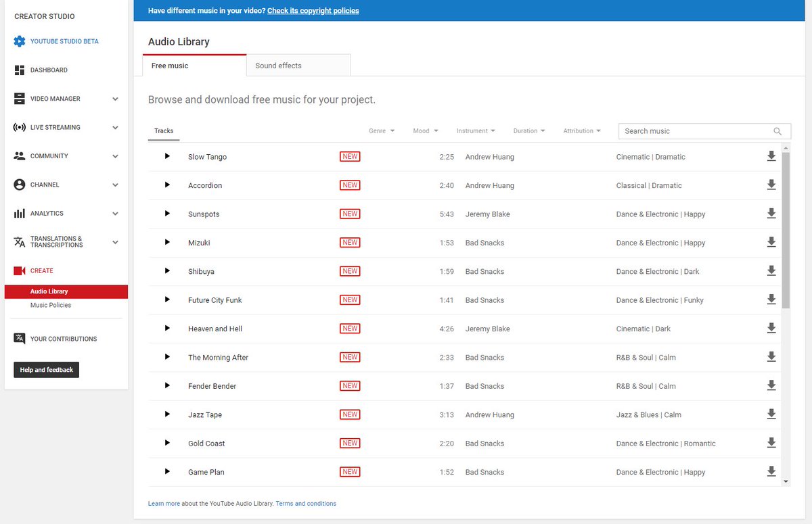Download the Future City Funk track
This screenshot has height=524, width=812.
click(771, 300)
